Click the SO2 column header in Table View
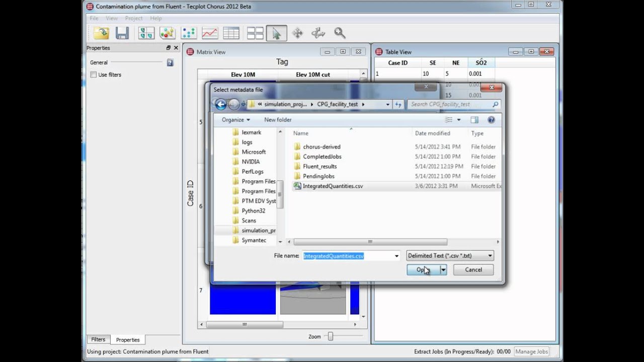This screenshot has width=644, height=362. [481, 63]
